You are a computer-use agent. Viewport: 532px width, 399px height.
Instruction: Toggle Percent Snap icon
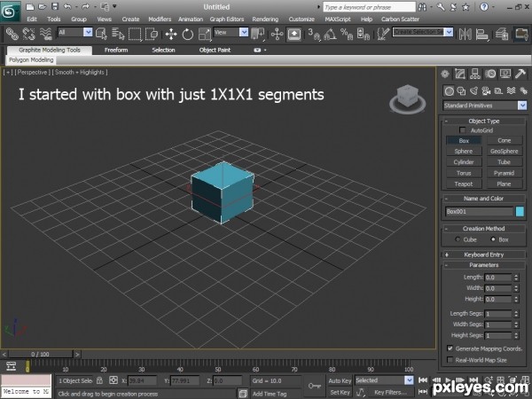coord(347,34)
